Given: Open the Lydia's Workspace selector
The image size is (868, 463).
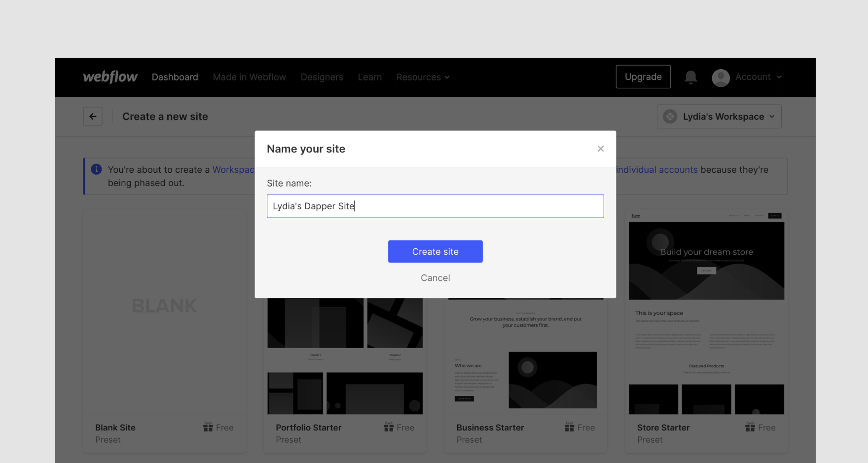Looking at the screenshot, I should click(719, 116).
